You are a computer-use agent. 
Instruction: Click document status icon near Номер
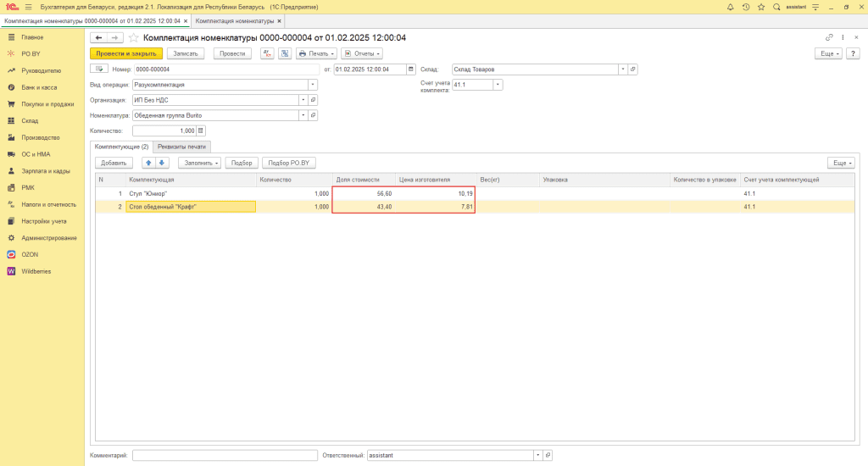[99, 69]
